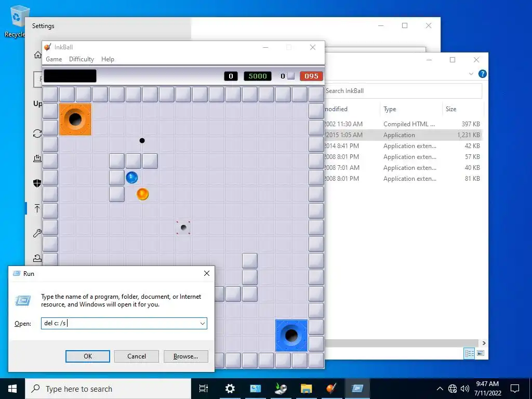532x399 pixels.
Task: Open the notification center icon
Action: pos(515,389)
